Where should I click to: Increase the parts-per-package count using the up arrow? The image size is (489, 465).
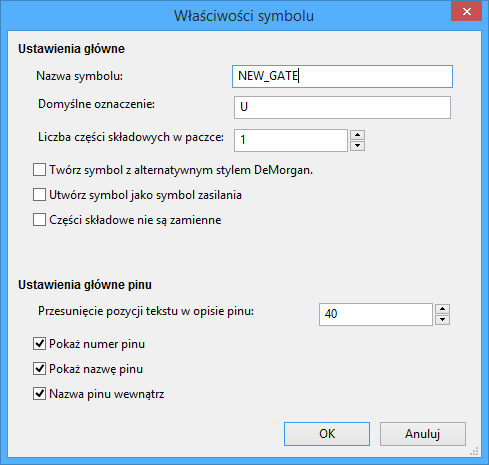[357, 135]
